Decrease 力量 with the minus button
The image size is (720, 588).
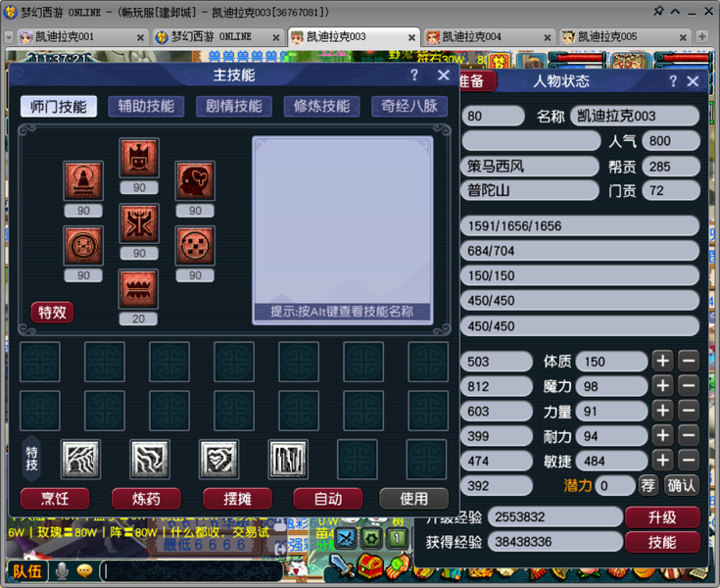pyautogui.click(x=689, y=411)
